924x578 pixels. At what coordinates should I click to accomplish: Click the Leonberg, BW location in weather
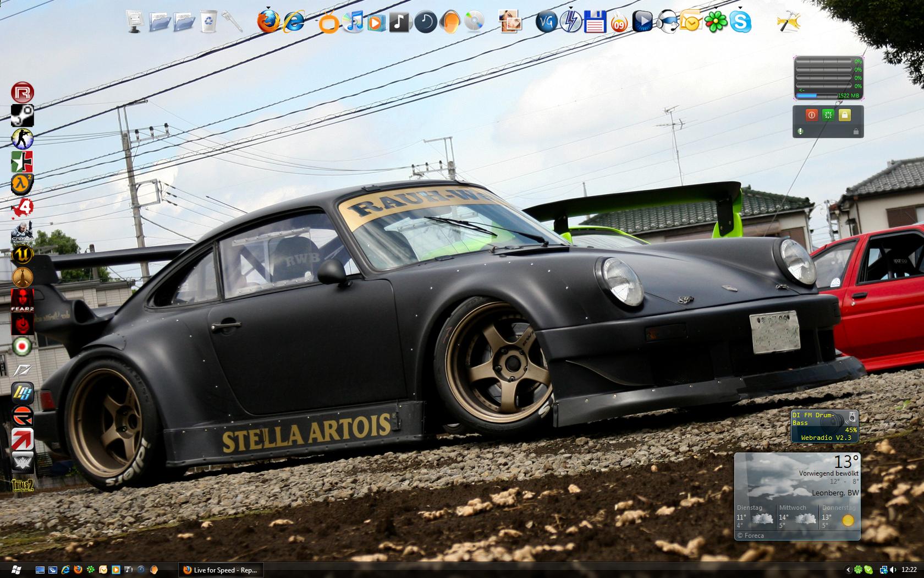(835, 493)
